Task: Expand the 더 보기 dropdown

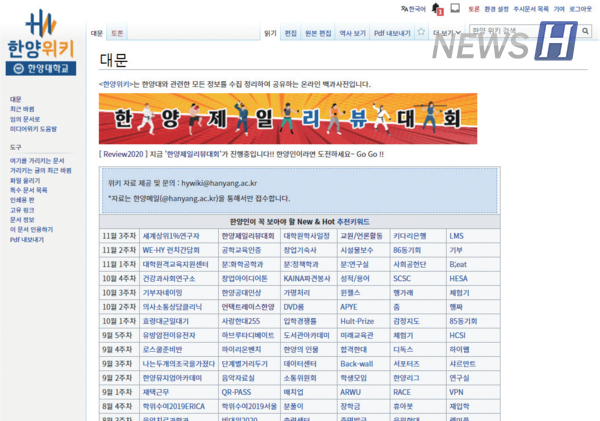Action: 447,33
